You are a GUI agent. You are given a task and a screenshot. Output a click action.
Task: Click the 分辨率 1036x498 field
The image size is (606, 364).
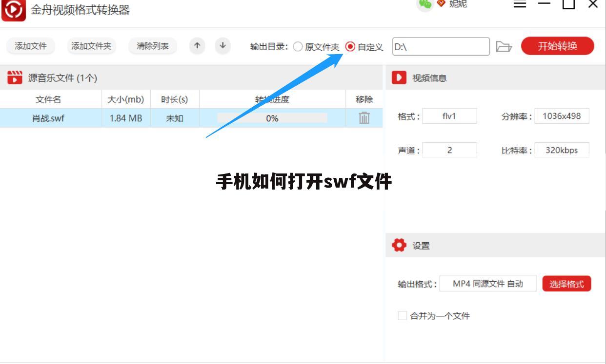pyautogui.click(x=562, y=116)
